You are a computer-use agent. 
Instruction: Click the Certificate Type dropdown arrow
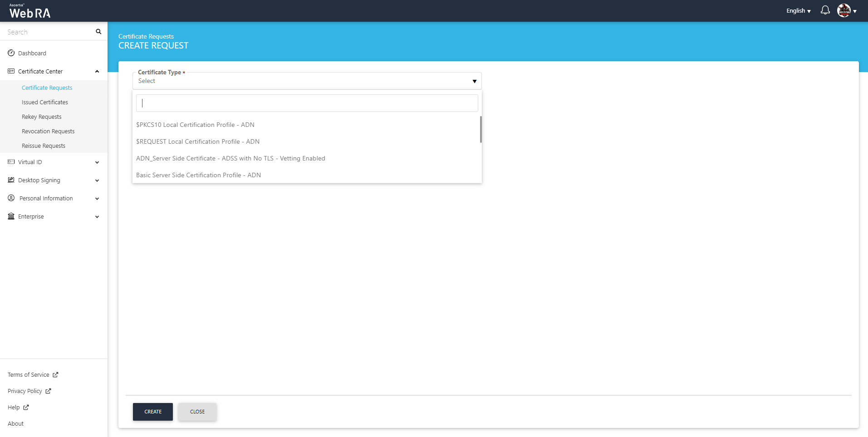click(475, 82)
